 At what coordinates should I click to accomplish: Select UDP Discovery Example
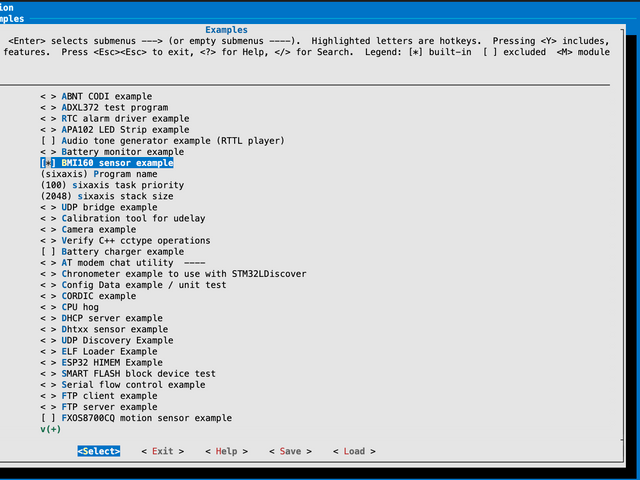(x=107, y=340)
